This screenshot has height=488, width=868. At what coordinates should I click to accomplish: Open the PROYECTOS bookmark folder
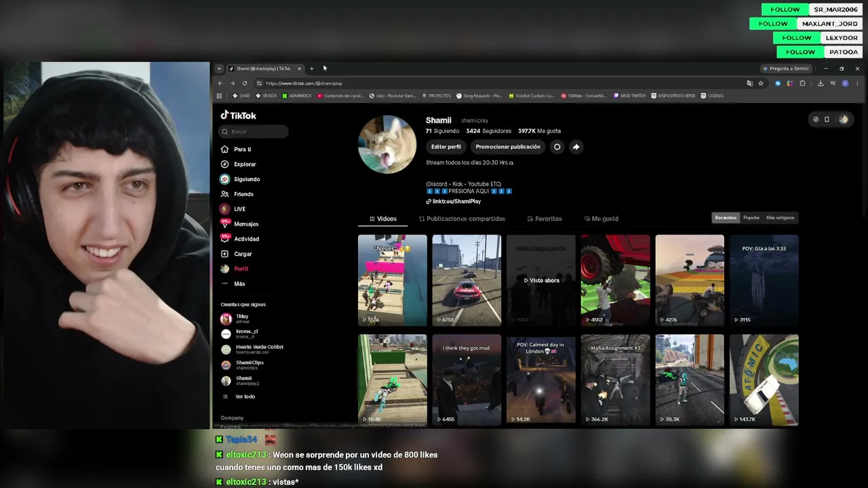point(437,96)
